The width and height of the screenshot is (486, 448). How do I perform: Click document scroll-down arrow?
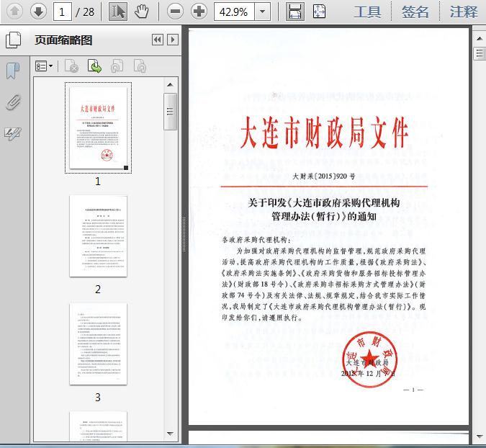(x=480, y=436)
